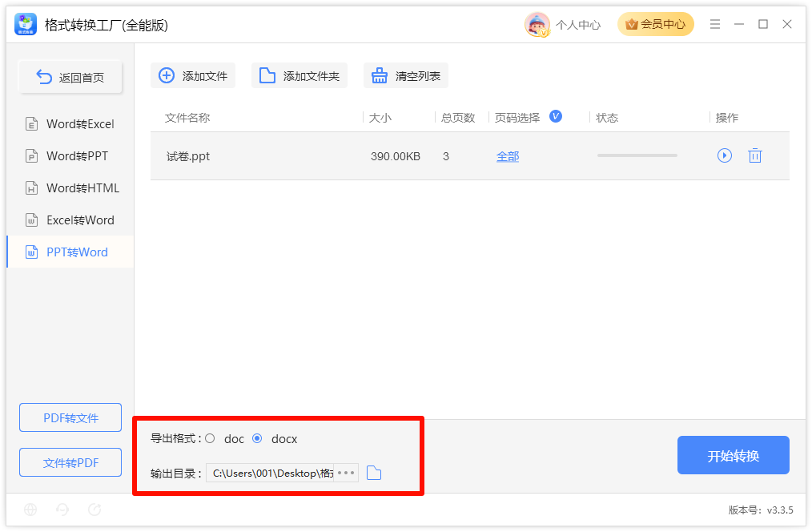Screen dimensions: 812x532
Task: Open the user avatar profile picture
Action: click(x=537, y=24)
